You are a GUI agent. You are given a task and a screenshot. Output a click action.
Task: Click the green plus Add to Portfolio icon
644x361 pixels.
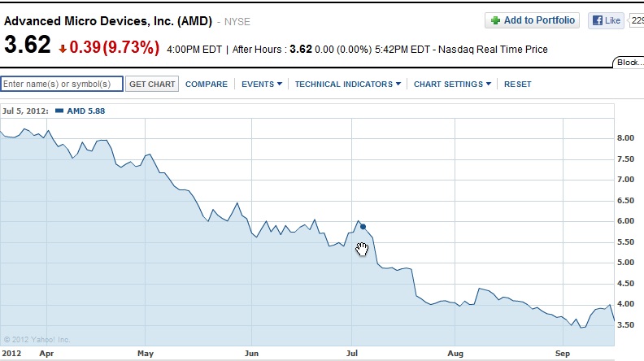(x=496, y=20)
